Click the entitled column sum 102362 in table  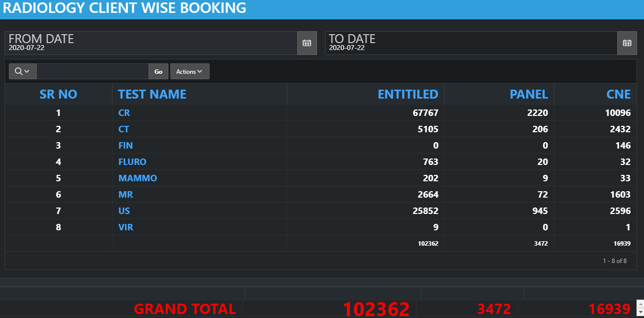click(428, 244)
